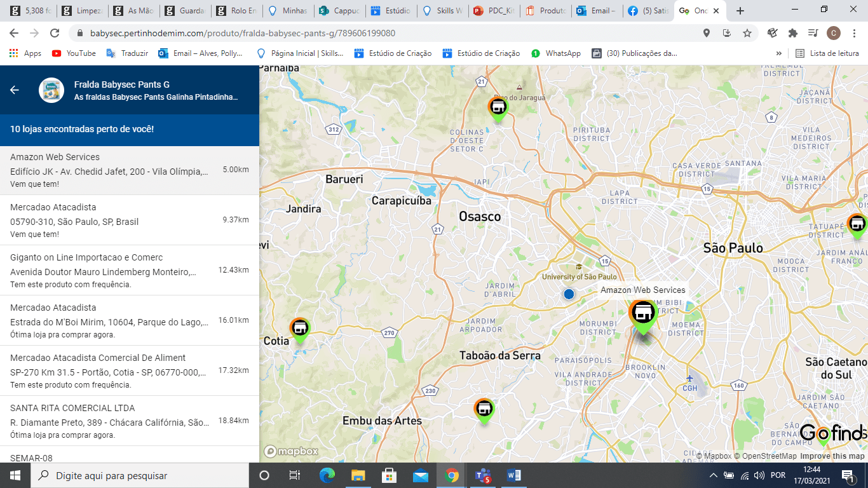This screenshot has height=488, width=868.
Task: Open the YouTube bookmark
Action: pos(74,53)
